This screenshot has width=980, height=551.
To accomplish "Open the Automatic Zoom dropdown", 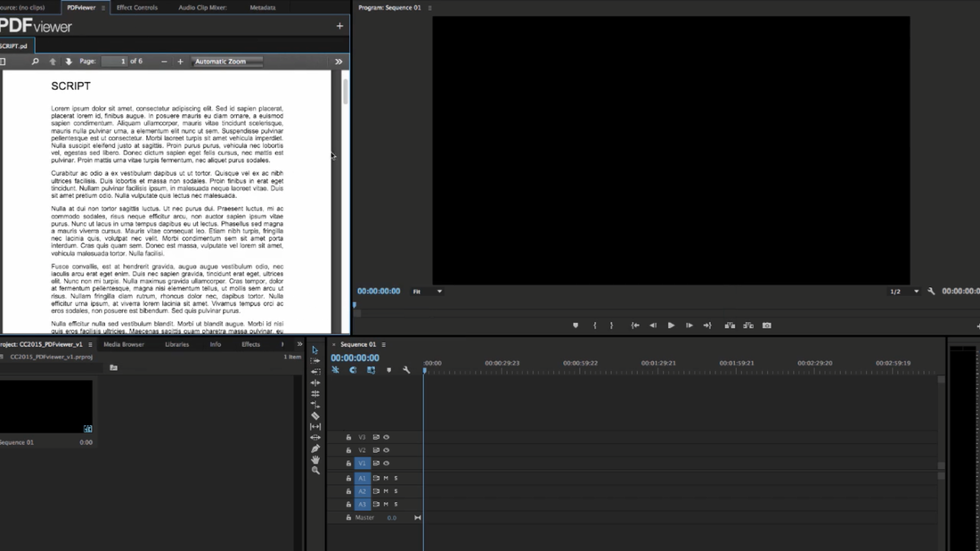I will coord(227,62).
